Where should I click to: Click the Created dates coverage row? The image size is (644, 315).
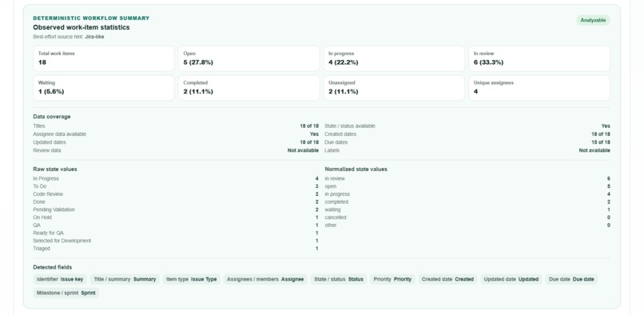click(467, 134)
